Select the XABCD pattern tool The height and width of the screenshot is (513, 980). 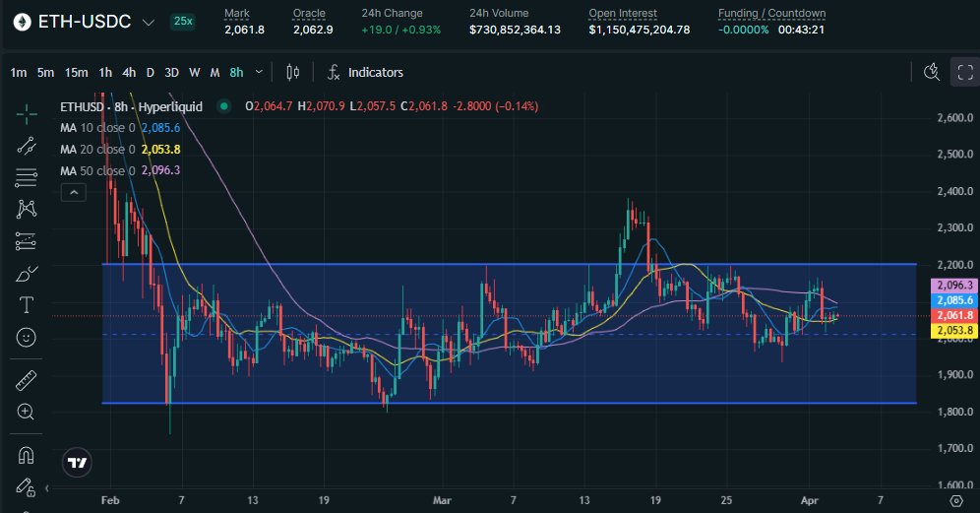click(x=27, y=209)
